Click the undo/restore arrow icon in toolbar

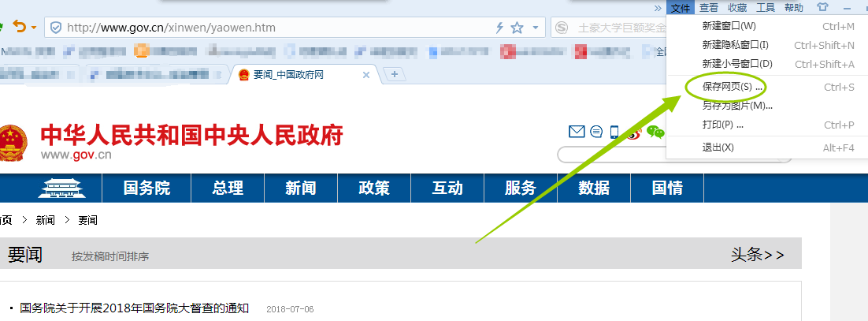click(x=18, y=27)
